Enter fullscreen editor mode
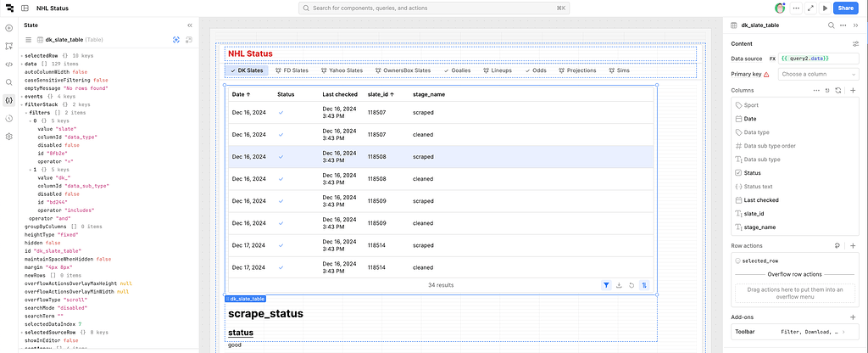 [810, 8]
